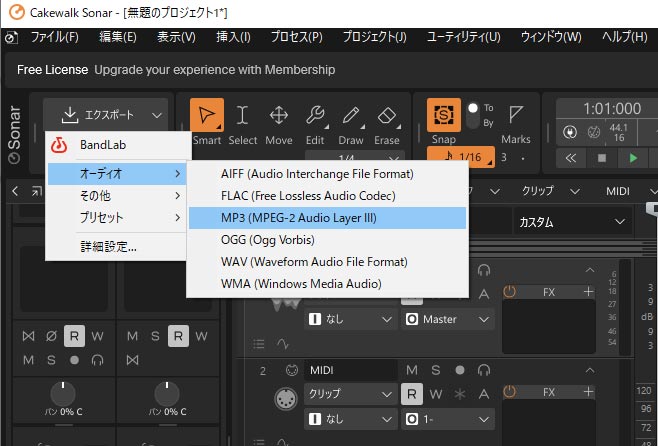The image size is (658, 446).
Task: Select FLAC export format
Action: point(327,196)
